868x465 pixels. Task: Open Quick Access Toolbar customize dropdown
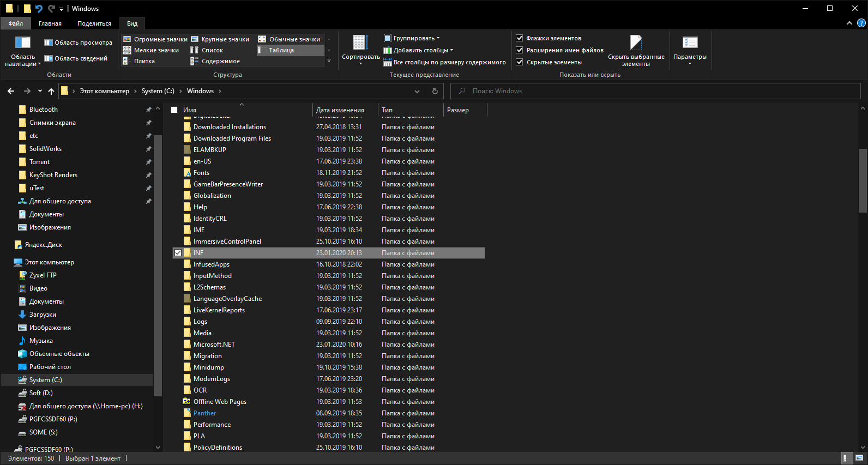[x=61, y=9]
